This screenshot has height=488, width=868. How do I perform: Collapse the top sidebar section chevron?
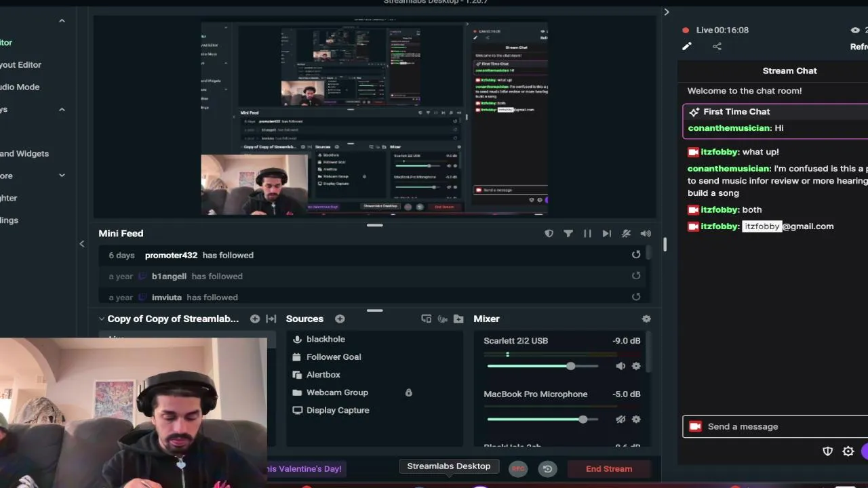[x=62, y=21]
